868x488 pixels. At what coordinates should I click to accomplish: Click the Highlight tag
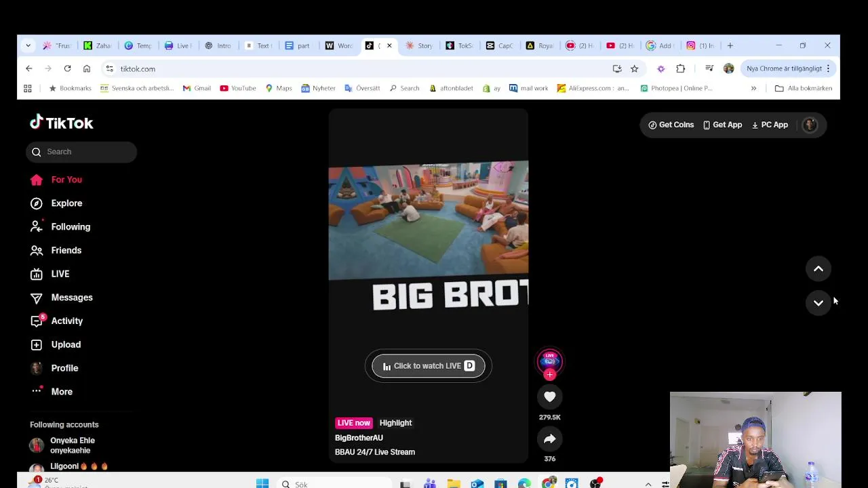coord(395,423)
